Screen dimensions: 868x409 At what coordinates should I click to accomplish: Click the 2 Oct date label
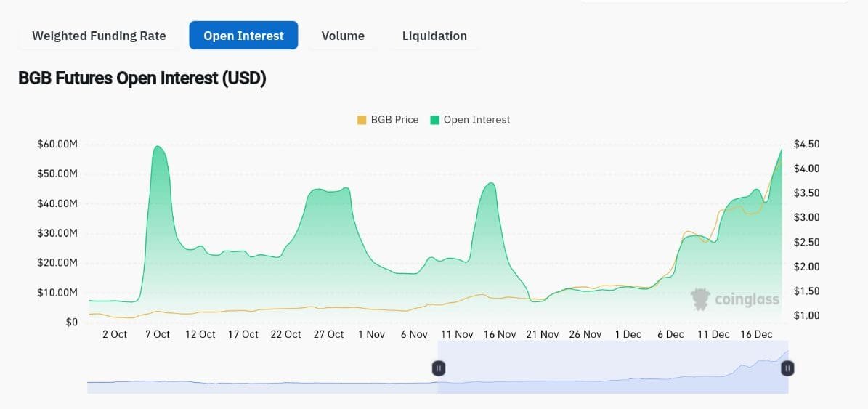point(115,334)
